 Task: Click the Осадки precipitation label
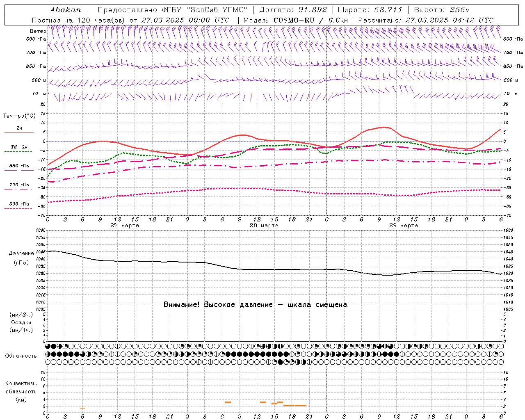coord(21,322)
